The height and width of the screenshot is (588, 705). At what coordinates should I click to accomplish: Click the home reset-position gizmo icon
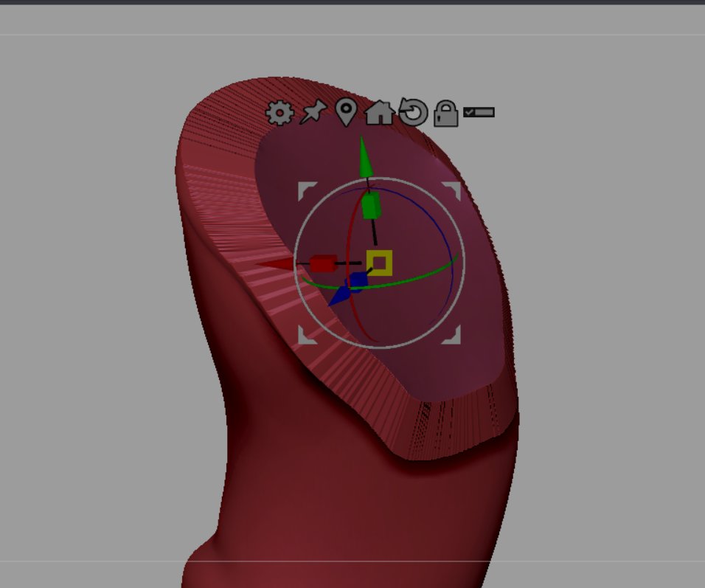pos(380,112)
